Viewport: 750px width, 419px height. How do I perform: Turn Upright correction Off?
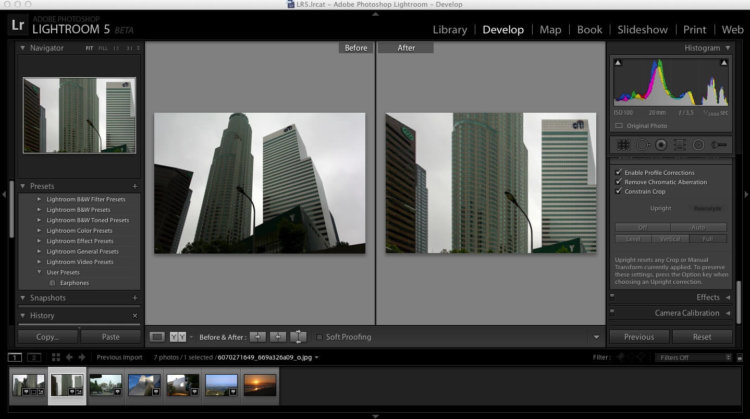643,227
